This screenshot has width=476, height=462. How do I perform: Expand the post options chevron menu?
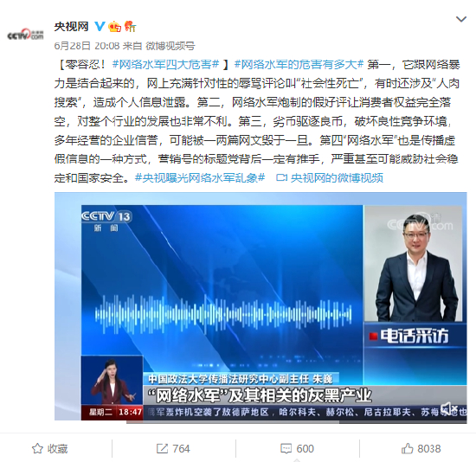(461, 19)
